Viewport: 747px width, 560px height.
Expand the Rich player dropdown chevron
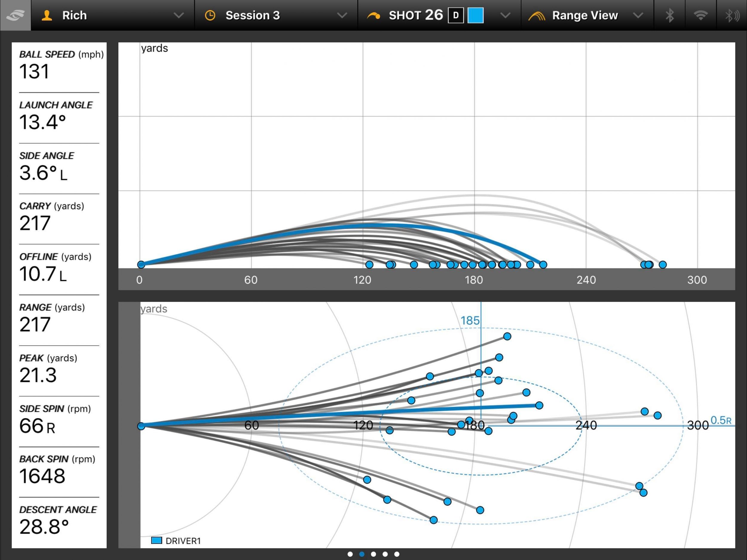[179, 15]
